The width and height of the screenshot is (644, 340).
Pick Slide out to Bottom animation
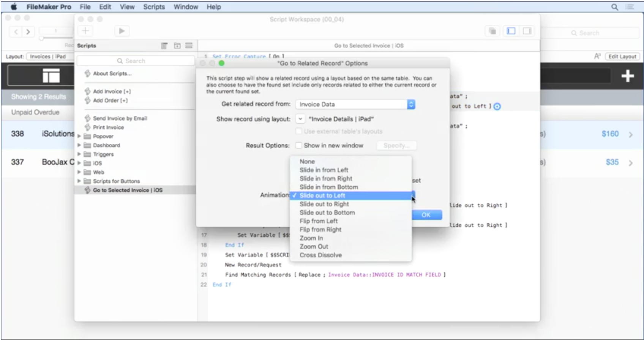(x=351, y=212)
